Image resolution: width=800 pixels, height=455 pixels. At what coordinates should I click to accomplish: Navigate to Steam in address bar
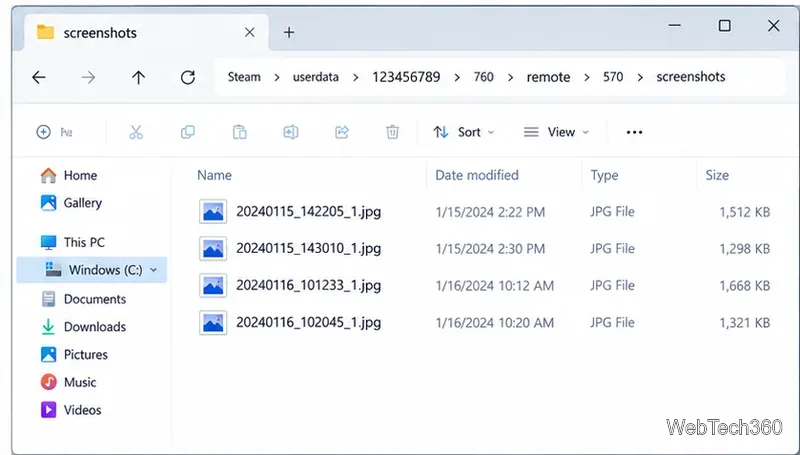pyautogui.click(x=244, y=77)
